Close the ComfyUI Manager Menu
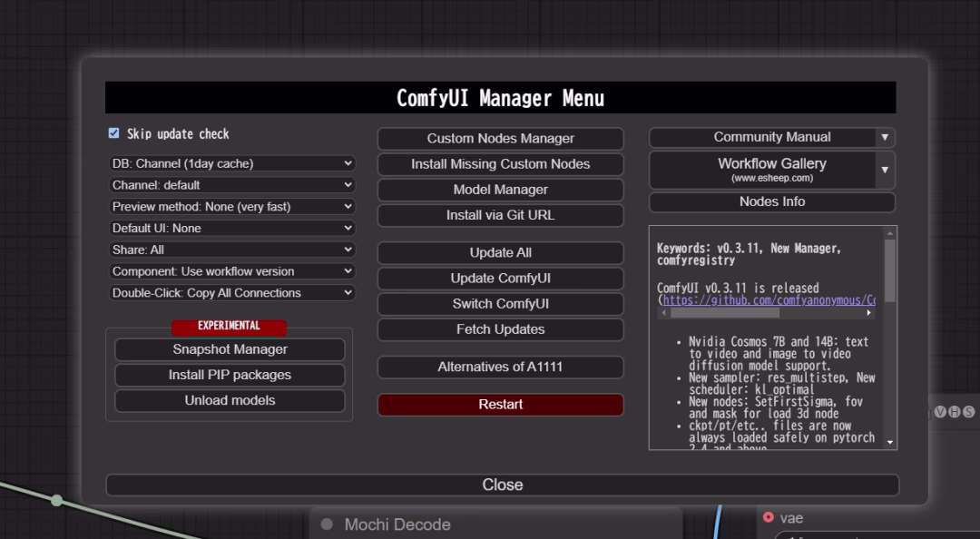 click(503, 485)
